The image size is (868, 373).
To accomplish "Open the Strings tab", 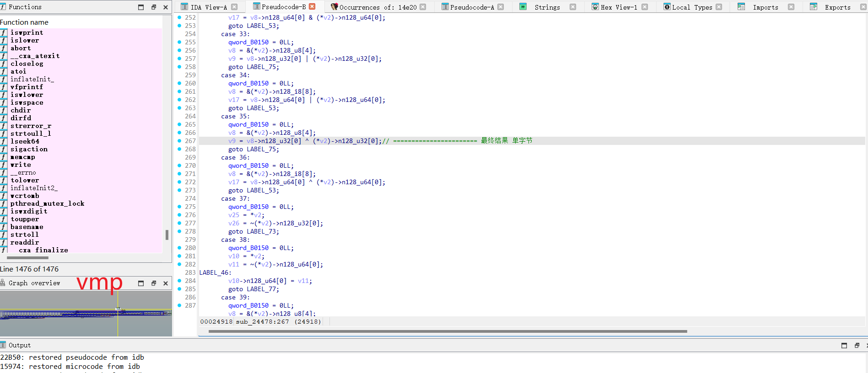I will pyautogui.click(x=547, y=7).
